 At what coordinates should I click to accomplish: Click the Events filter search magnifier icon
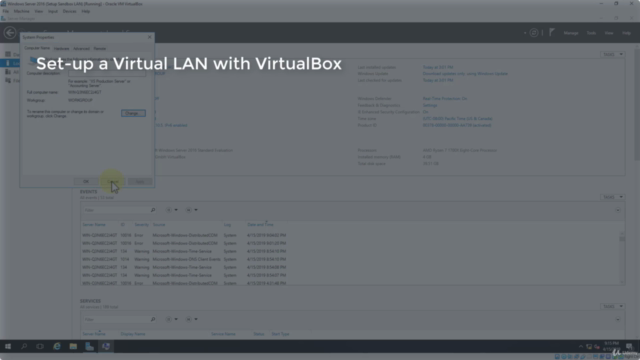[x=153, y=210]
